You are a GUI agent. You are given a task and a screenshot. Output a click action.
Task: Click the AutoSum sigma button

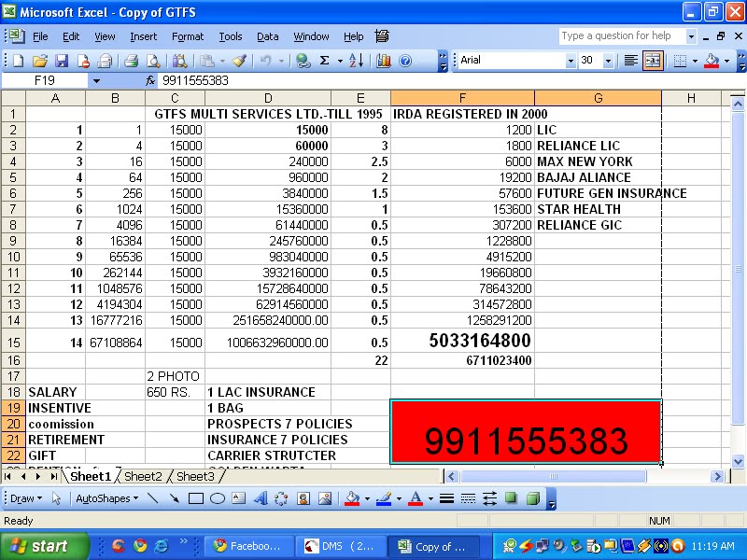(x=324, y=61)
